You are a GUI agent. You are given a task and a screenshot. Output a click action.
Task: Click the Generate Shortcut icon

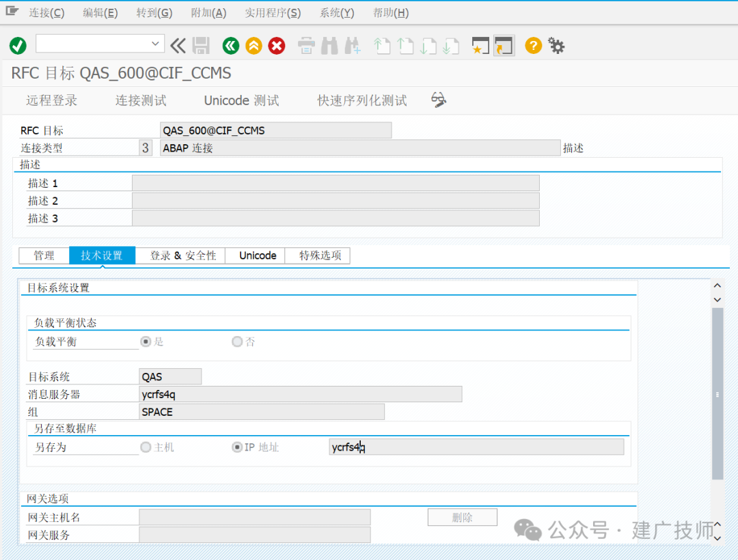click(x=504, y=46)
